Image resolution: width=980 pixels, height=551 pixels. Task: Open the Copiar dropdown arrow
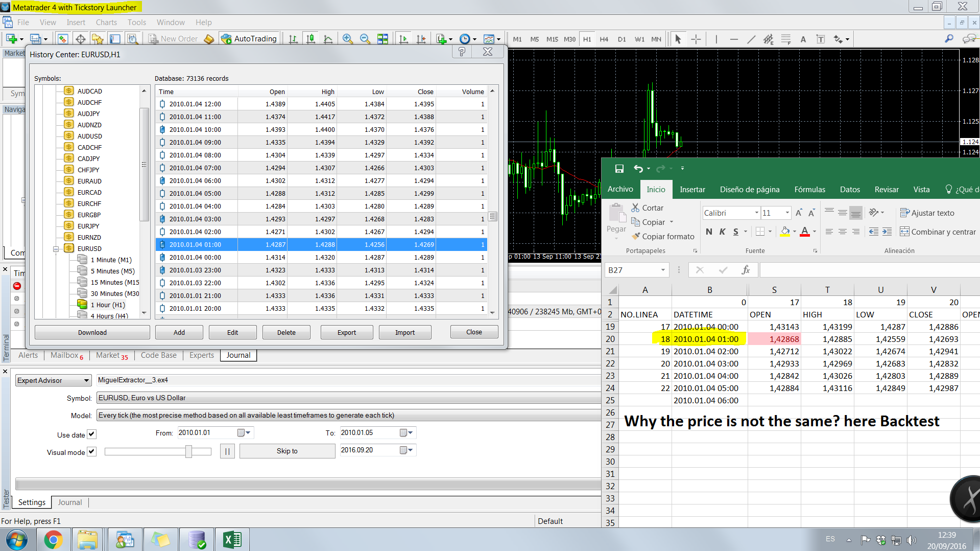672,222
